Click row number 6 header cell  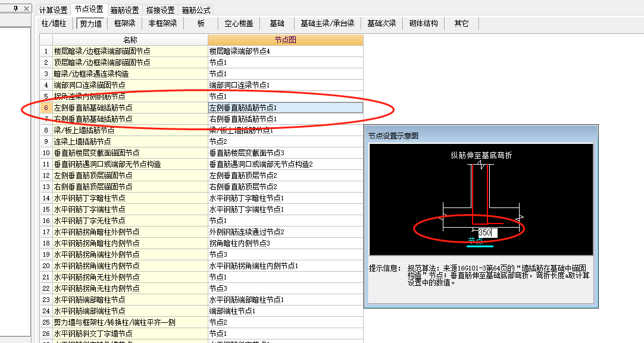46,108
